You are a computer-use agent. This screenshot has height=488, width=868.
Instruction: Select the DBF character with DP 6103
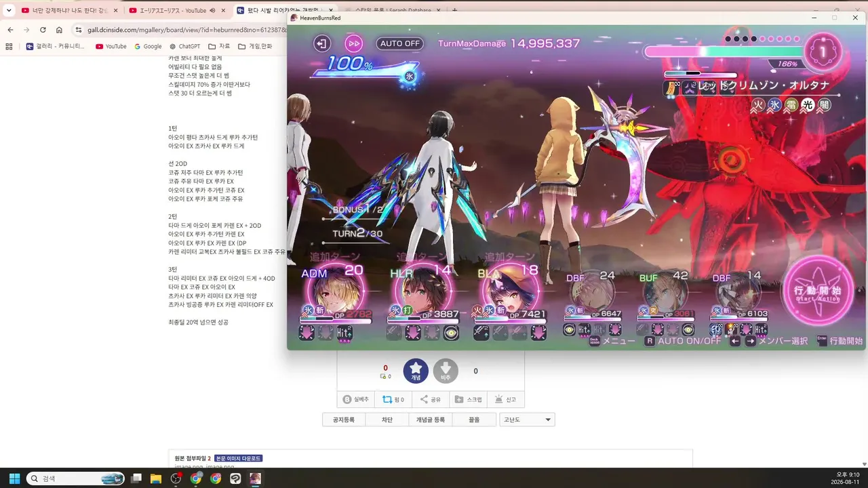(x=738, y=293)
